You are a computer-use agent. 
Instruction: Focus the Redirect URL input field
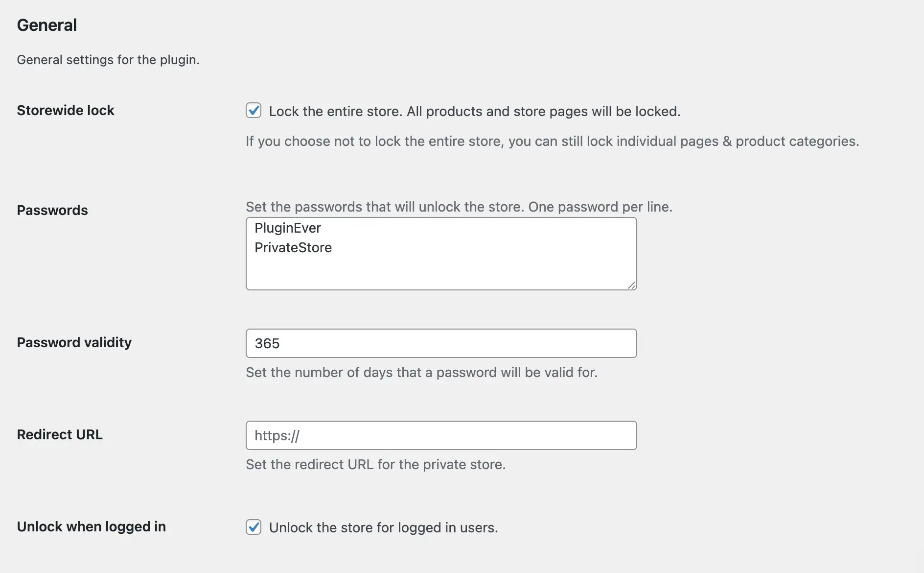(x=440, y=435)
